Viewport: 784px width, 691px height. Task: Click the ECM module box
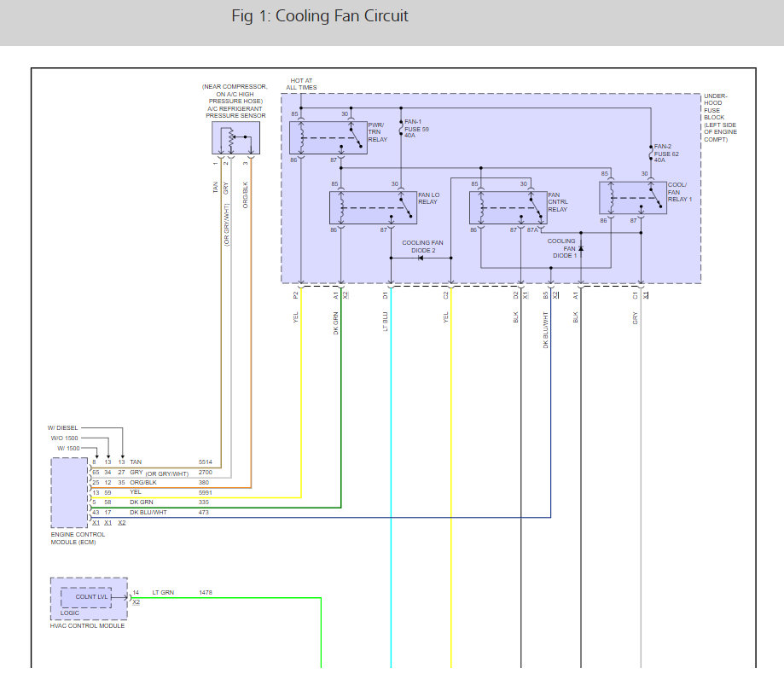69,492
